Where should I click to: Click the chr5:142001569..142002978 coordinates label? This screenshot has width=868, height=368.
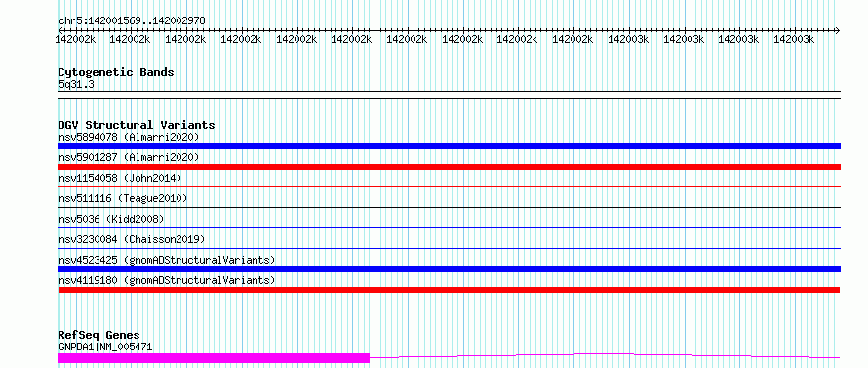click(x=132, y=20)
